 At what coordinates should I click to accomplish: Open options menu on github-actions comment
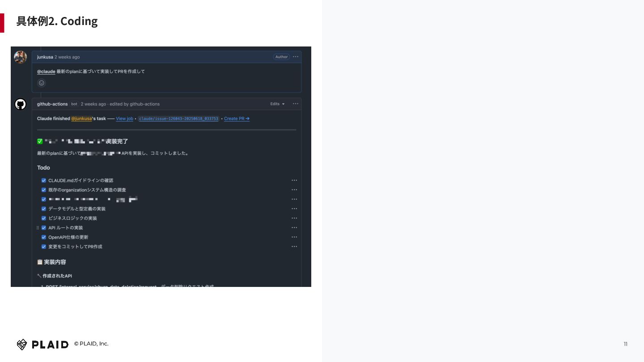tap(295, 104)
